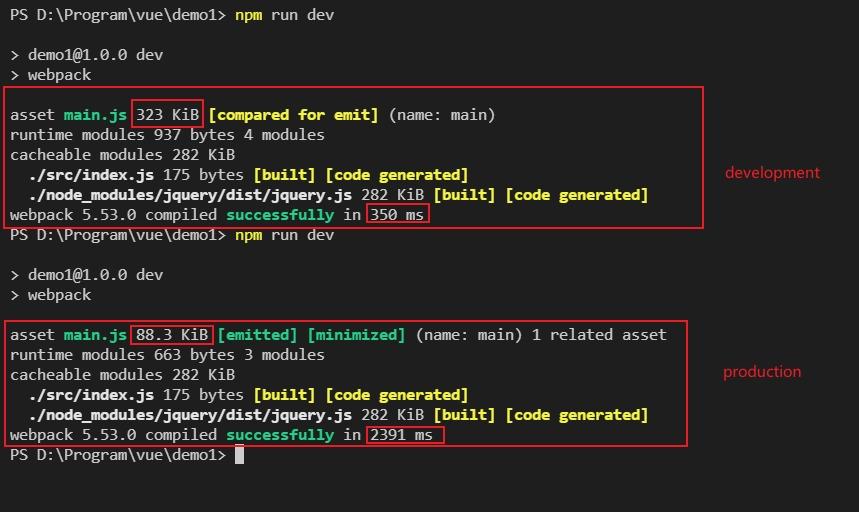Click "runtime modules" in the 663 bytes line
The image size is (859, 512).
(77, 355)
